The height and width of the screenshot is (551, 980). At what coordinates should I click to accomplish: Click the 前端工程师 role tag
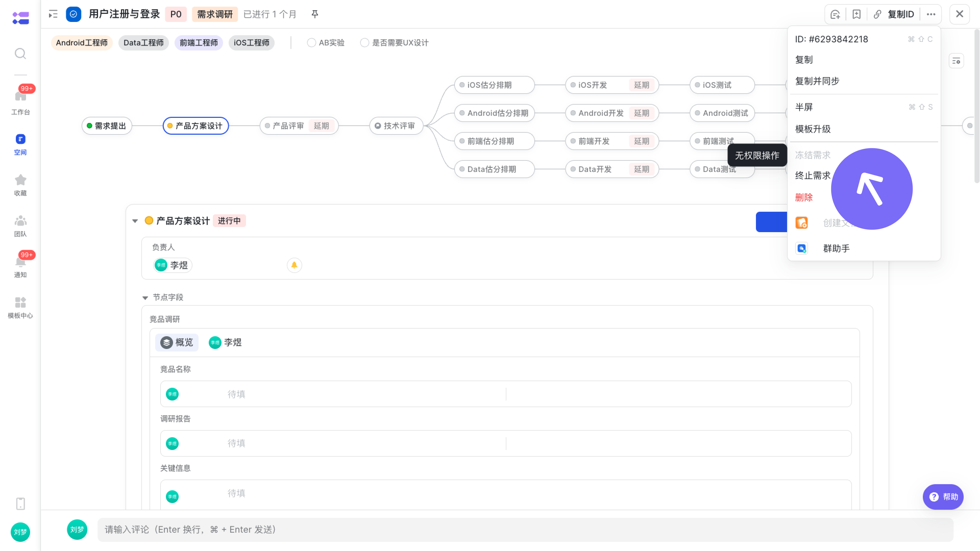click(199, 43)
